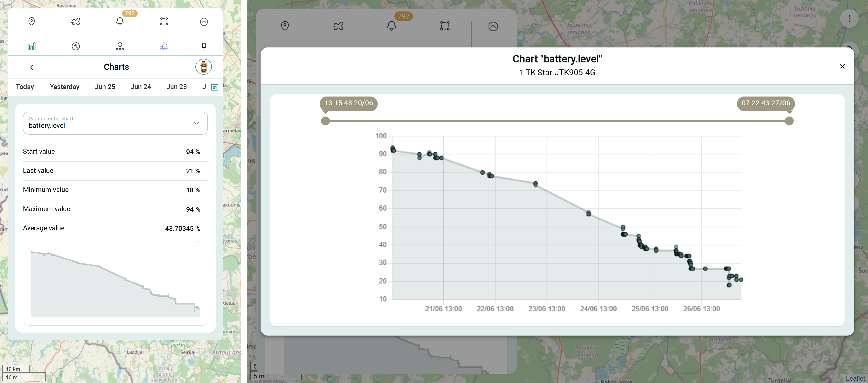Open the Leaflet attribution link
This screenshot has height=383, width=868.
click(855, 378)
